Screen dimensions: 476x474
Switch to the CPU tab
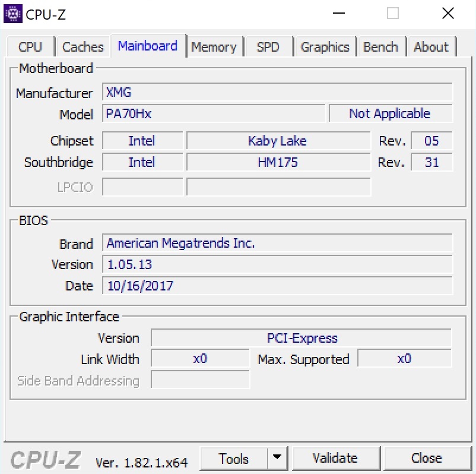pyautogui.click(x=30, y=47)
